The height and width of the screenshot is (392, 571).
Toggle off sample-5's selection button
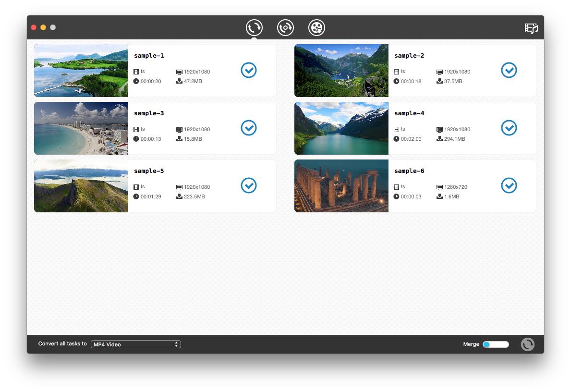[x=249, y=185]
